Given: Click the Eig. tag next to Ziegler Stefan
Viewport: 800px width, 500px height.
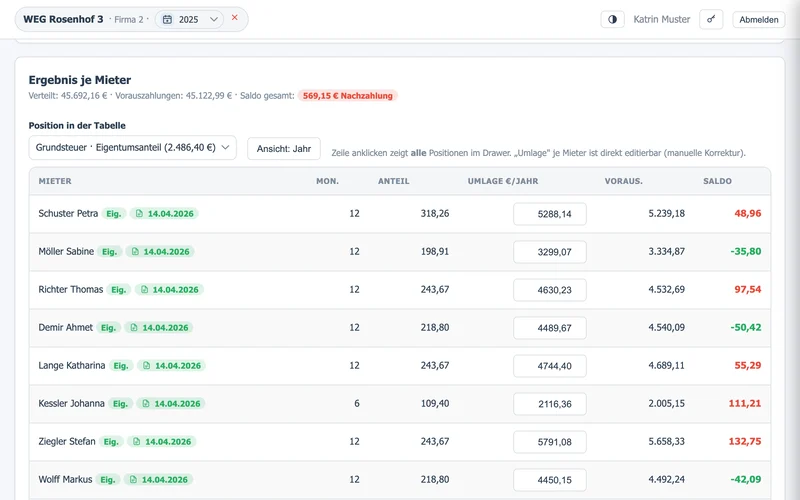Looking at the screenshot, I should click(x=111, y=441).
